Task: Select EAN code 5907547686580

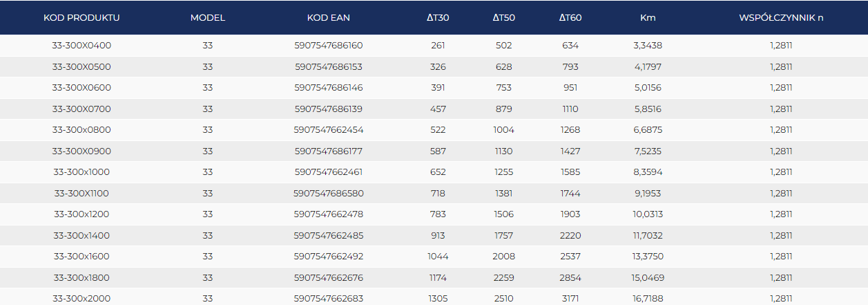Action: coord(328,193)
